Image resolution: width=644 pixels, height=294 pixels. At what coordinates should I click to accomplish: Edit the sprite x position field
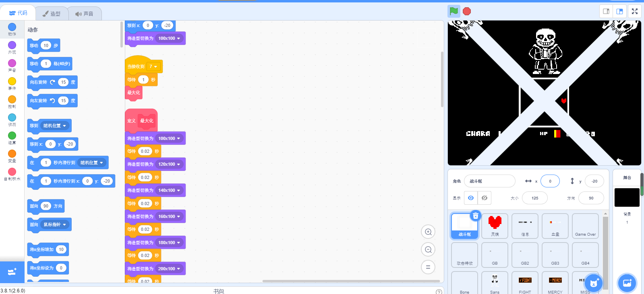click(x=550, y=181)
